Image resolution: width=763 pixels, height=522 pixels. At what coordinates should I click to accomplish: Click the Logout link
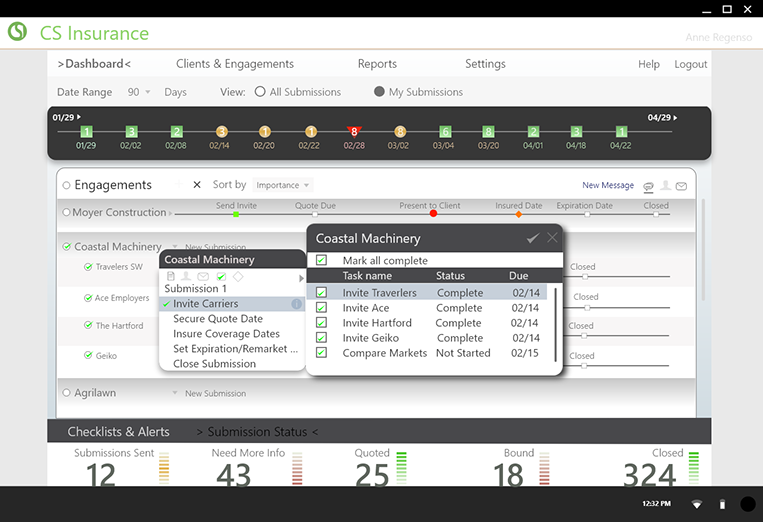point(690,64)
